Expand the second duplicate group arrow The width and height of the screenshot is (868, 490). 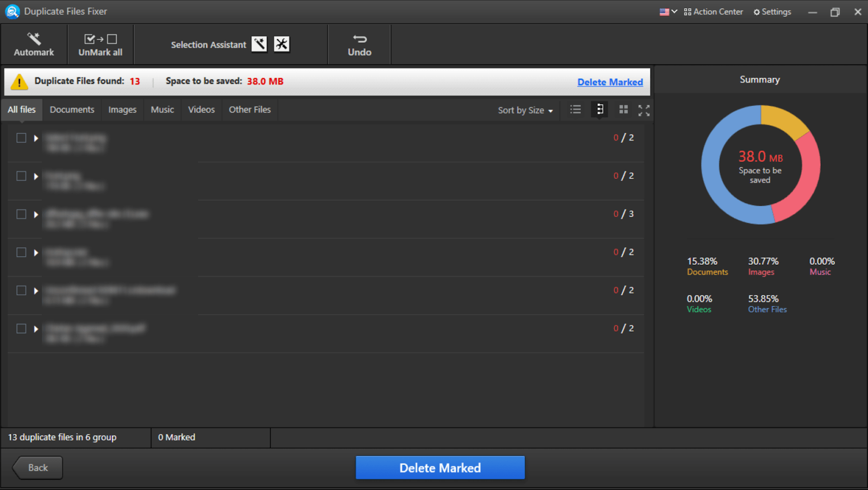36,176
